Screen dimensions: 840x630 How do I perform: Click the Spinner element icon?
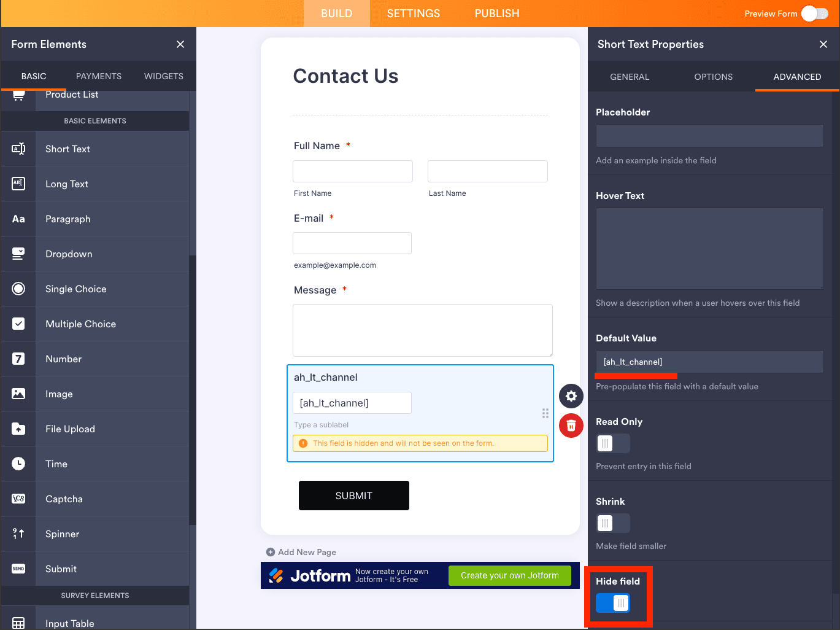(18, 534)
